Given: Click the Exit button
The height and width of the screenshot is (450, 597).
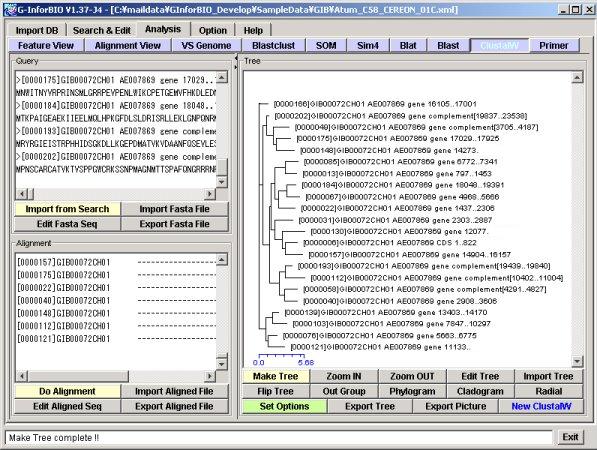Looking at the screenshot, I should point(570,437).
